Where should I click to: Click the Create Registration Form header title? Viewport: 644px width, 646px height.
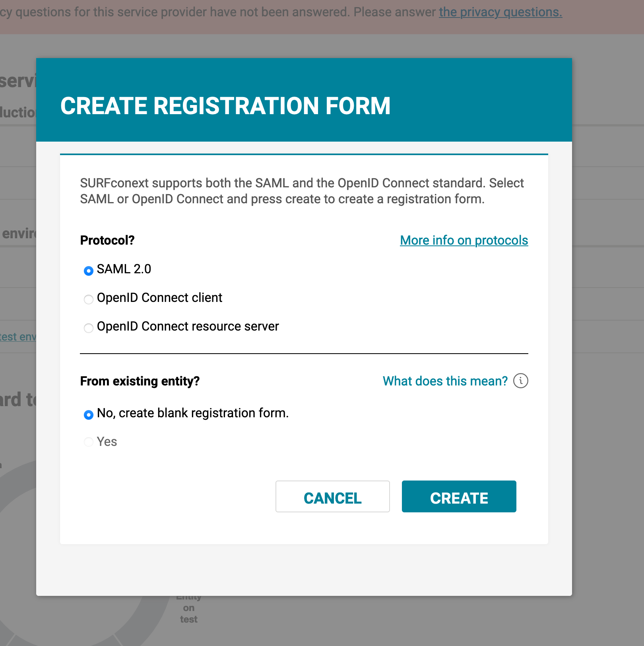pyautogui.click(x=225, y=106)
